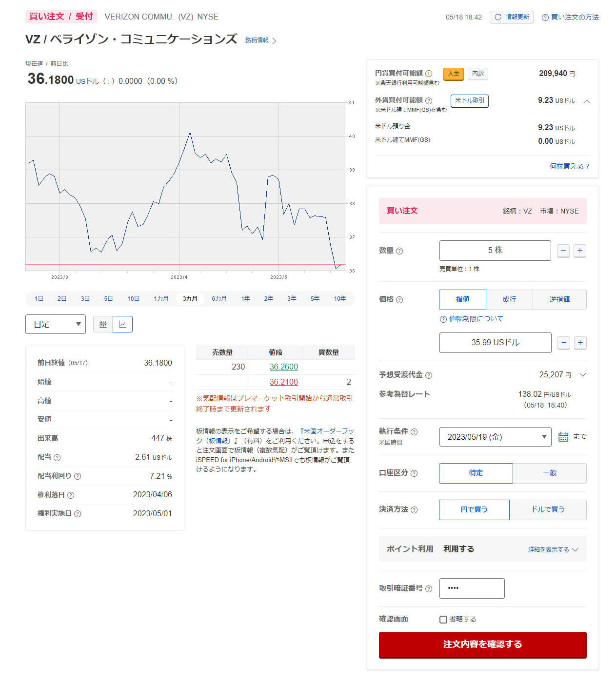This screenshot has width=616, height=682.
Task: Check the 省略する confirmation checkbox
Action: (x=443, y=620)
